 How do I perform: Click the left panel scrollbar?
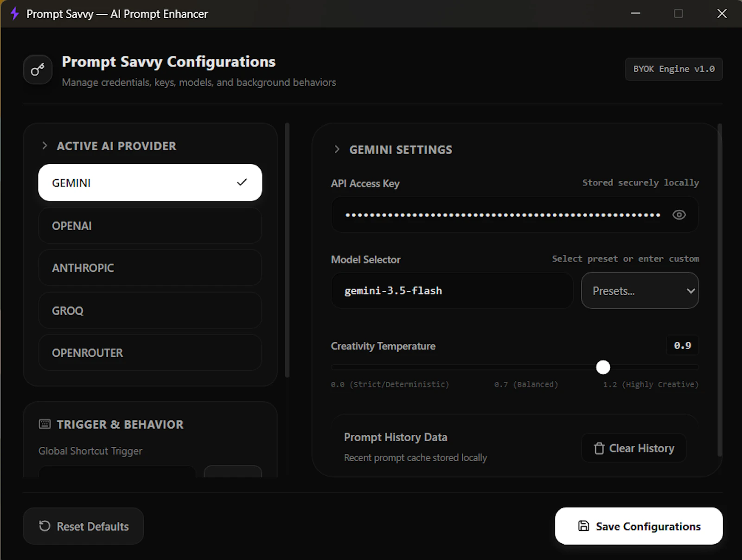[x=287, y=251]
